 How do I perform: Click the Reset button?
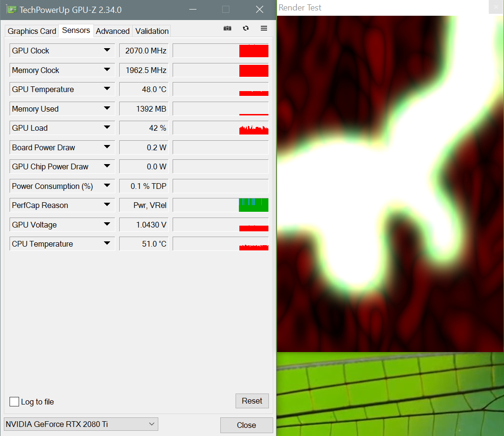252,401
